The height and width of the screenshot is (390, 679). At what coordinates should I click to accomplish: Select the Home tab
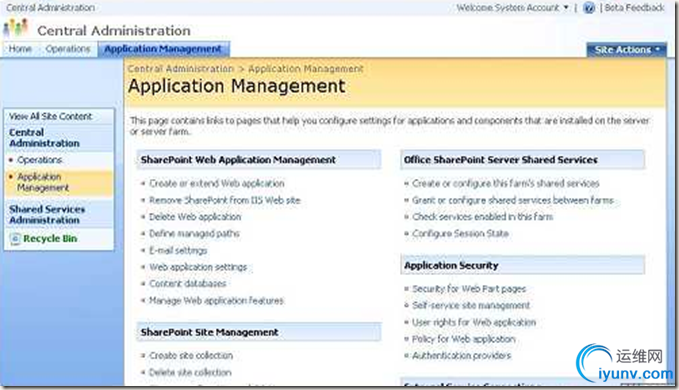point(20,49)
